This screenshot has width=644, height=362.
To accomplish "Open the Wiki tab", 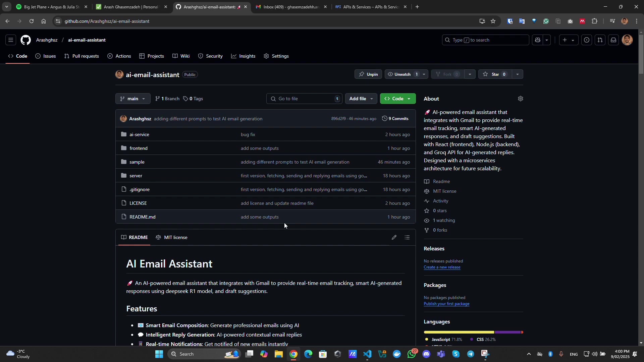I will tap(181, 56).
